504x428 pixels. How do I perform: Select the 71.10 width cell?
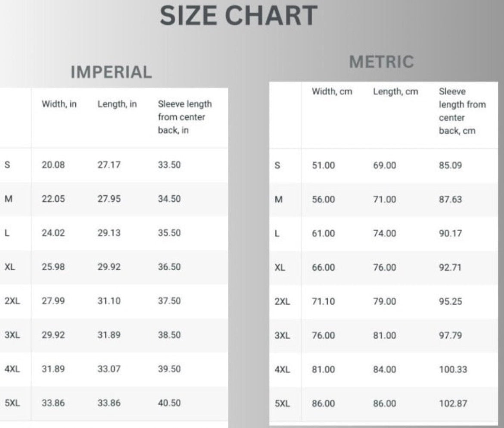324,301
